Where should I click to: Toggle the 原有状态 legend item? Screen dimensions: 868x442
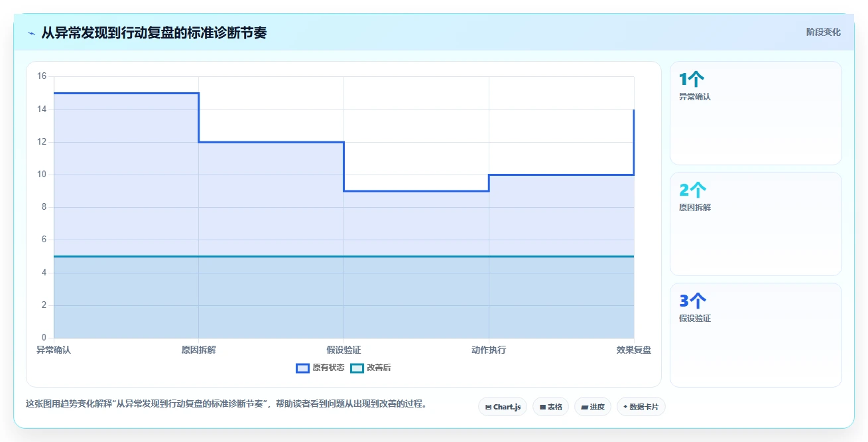tap(320, 368)
